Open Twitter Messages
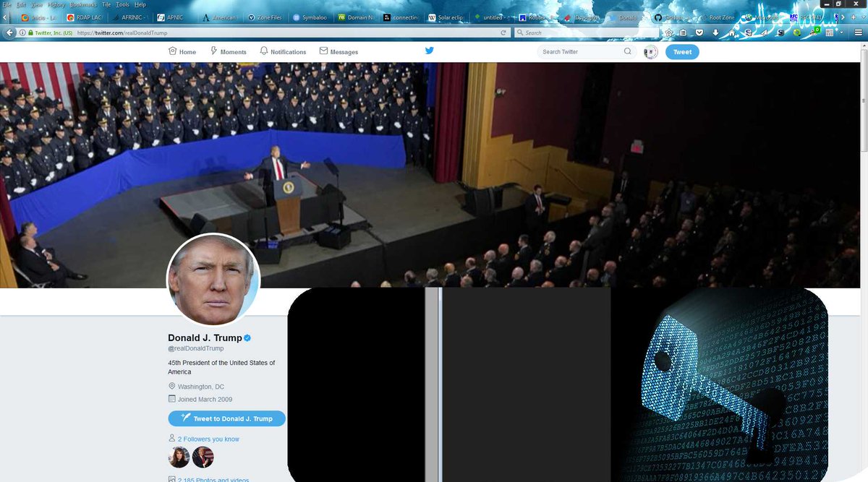The height and width of the screenshot is (482, 868). tap(339, 52)
